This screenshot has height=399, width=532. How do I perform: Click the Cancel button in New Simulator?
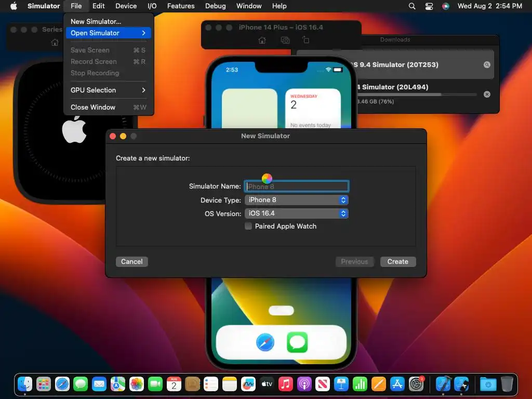131,262
